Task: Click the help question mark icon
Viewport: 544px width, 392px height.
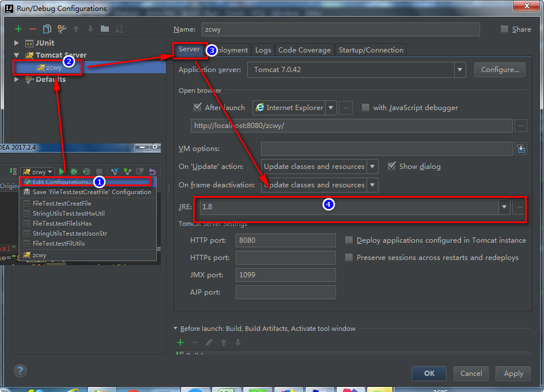Action: 20,371
